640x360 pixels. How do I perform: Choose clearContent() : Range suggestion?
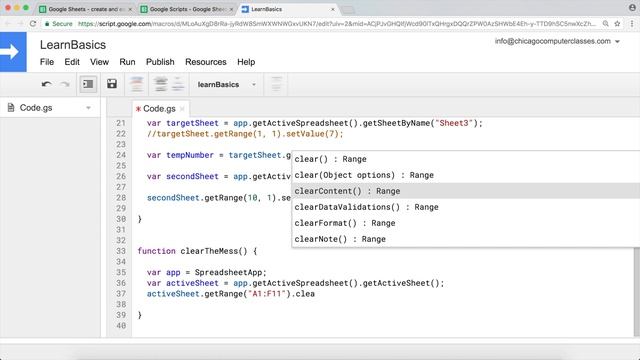tap(466, 191)
